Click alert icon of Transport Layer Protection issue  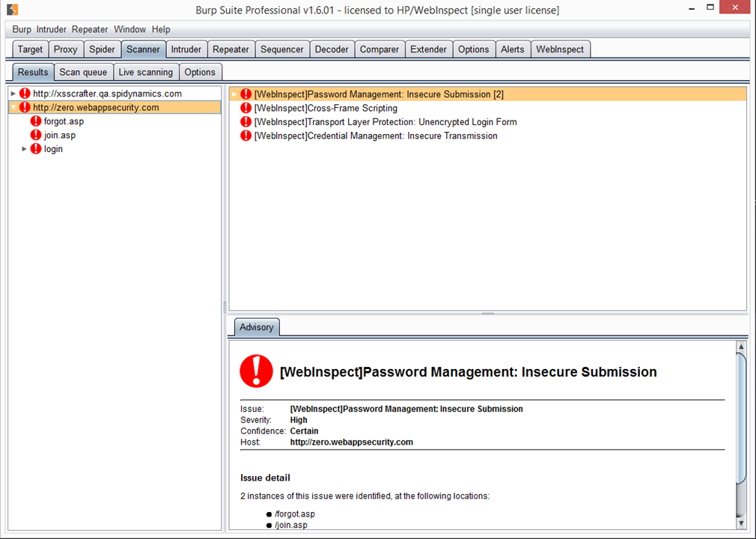pyautogui.click(x=246, y=122)
